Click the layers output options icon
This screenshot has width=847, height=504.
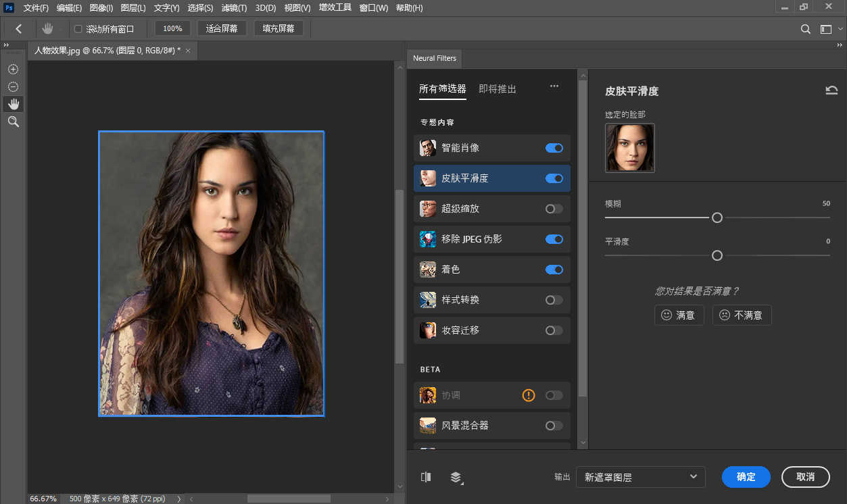coord(456,477)
